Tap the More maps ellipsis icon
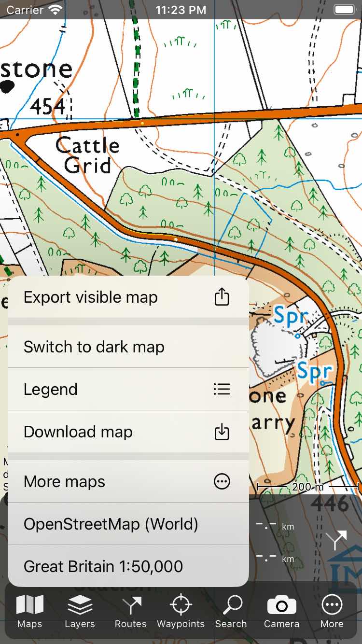Image resolution: width=362 pixels, height=644 pixels. click(222, 481)
